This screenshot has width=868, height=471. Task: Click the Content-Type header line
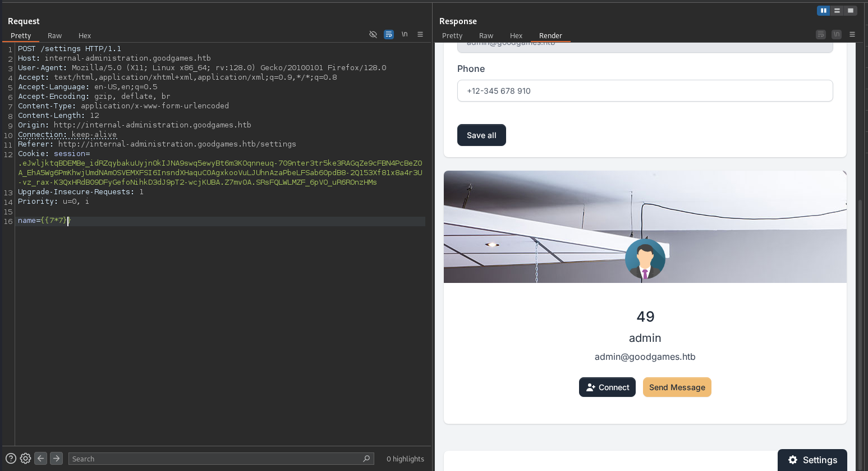[x=123, y=106]
